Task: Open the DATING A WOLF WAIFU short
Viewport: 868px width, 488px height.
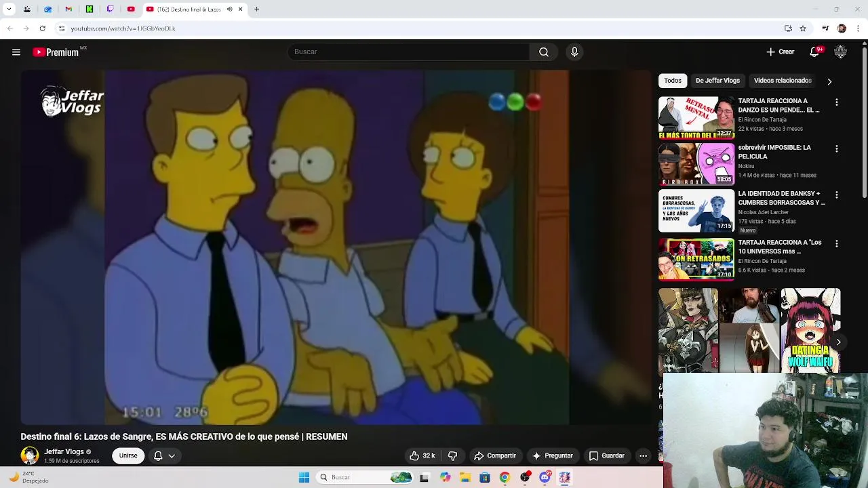Action: (x=810, y=330)
